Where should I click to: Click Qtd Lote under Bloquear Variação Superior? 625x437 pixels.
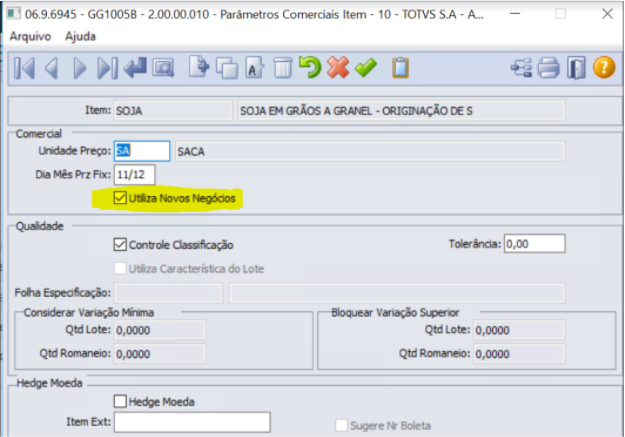[x=519, y=330]
